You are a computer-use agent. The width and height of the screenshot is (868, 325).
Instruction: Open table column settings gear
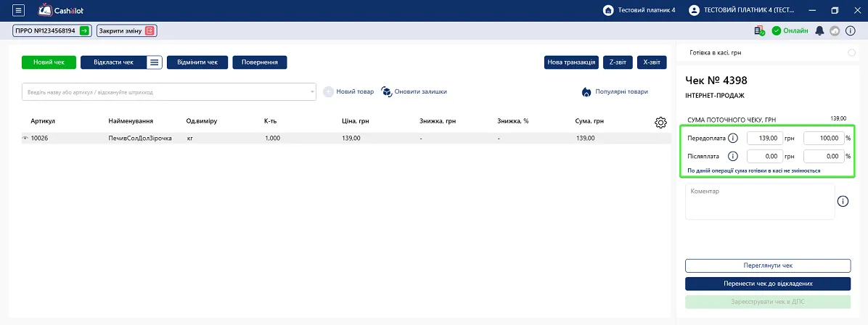660,123
